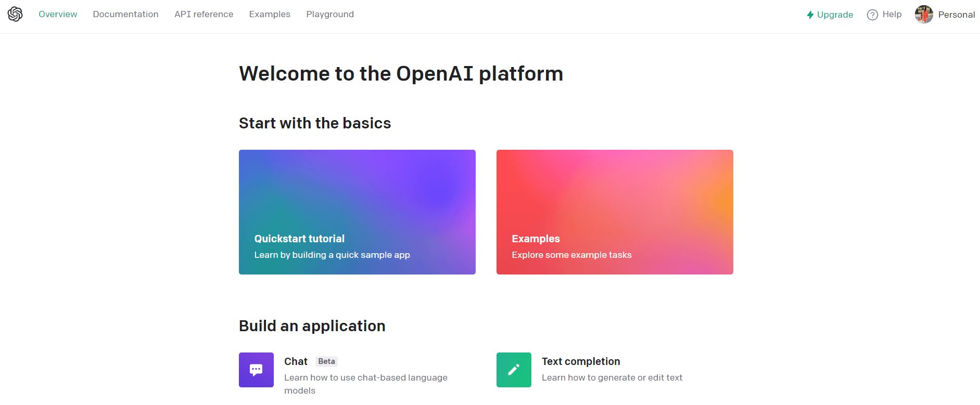The width and height of the screenshot is (980, 405).
Task: Open the Playground tab
Action: 330,14
